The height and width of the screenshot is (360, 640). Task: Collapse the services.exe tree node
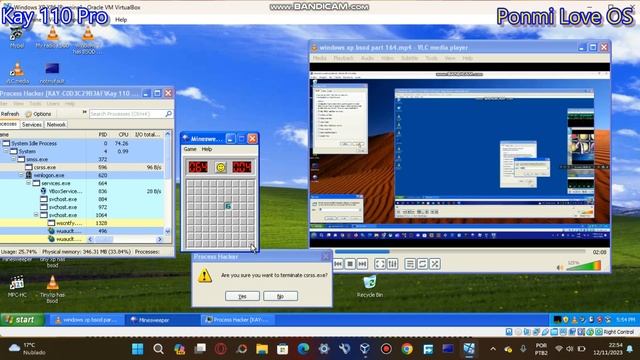point(29,183)
